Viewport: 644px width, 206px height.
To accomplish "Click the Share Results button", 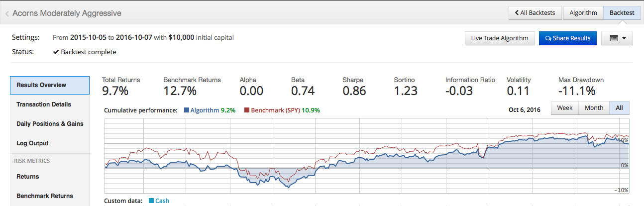I will 567,38.
